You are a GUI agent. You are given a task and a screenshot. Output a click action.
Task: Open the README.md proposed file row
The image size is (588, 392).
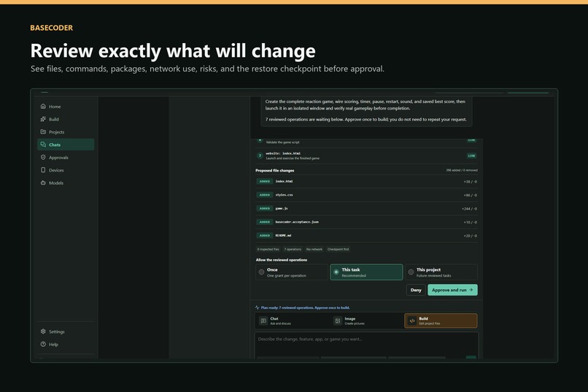point(366,235)
